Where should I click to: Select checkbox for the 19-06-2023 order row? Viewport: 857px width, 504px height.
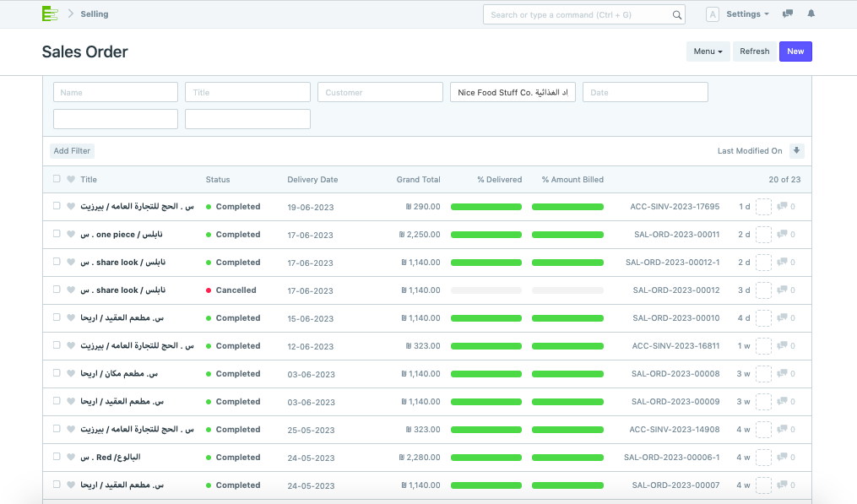[x=57, y=207]
